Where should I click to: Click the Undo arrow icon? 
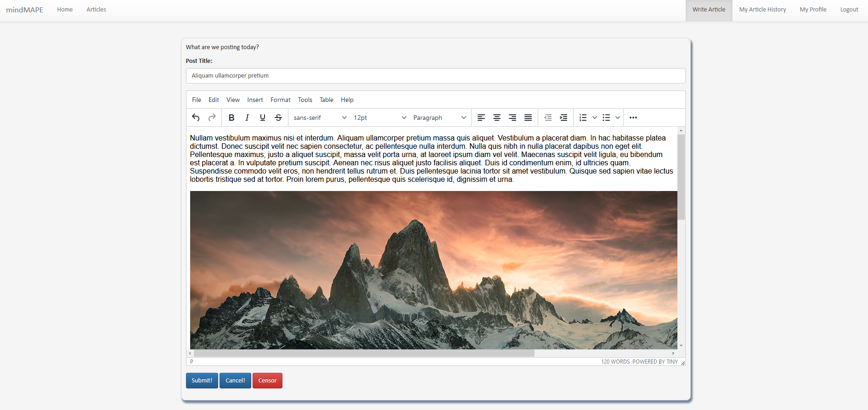(196, 118)
